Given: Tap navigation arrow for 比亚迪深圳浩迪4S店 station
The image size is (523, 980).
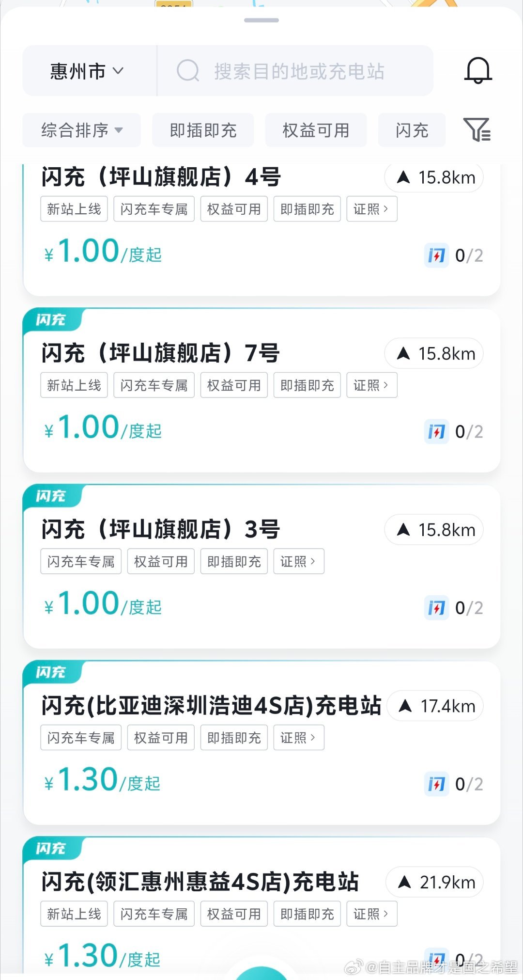Looking at the screenshot, I should [x=435, y=706].
